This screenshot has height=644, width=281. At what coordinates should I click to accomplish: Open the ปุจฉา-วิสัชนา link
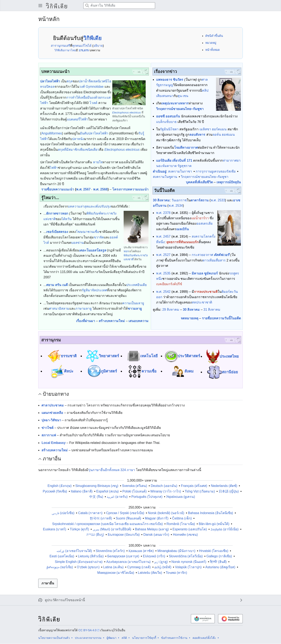pyautogui.click(x=51, y=420)
